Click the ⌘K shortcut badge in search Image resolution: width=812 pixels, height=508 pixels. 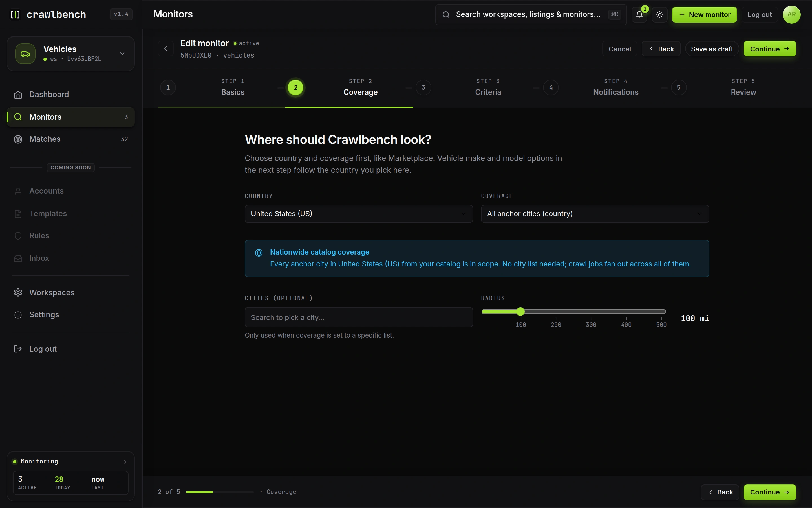click(x=615, y=14)
